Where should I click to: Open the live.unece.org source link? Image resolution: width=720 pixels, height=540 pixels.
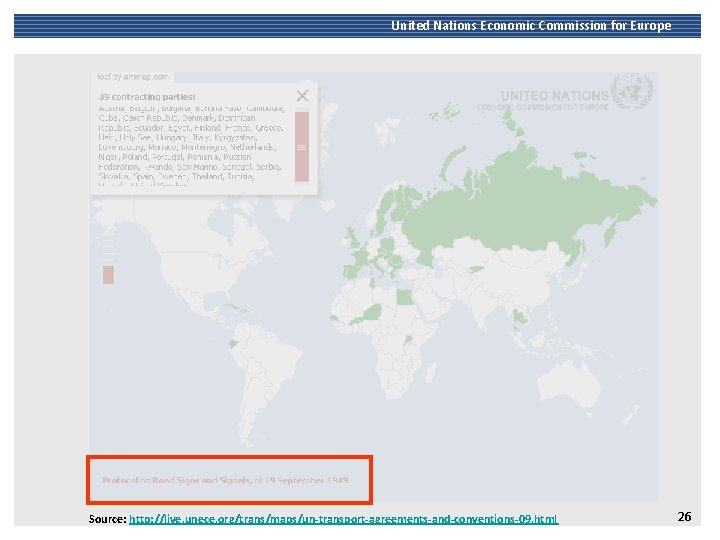point(343,519)
